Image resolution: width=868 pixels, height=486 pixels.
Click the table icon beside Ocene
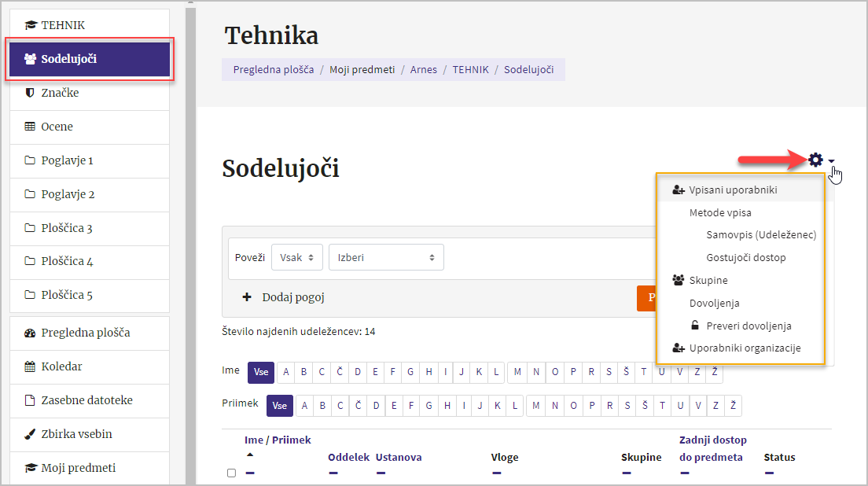click(30, 126)
